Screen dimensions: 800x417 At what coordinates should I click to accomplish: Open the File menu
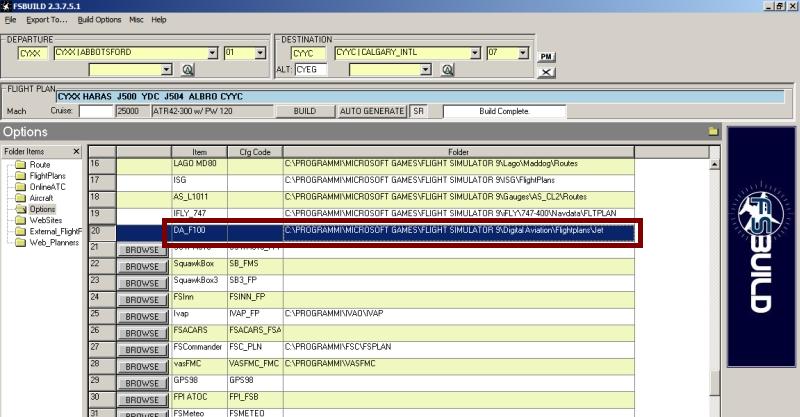coord(10,20)
